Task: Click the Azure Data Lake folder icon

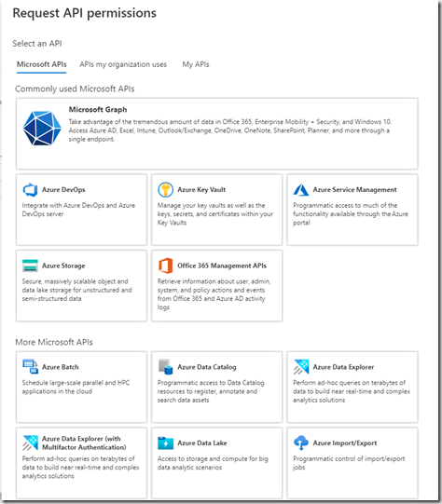Action: pos(166,443)
